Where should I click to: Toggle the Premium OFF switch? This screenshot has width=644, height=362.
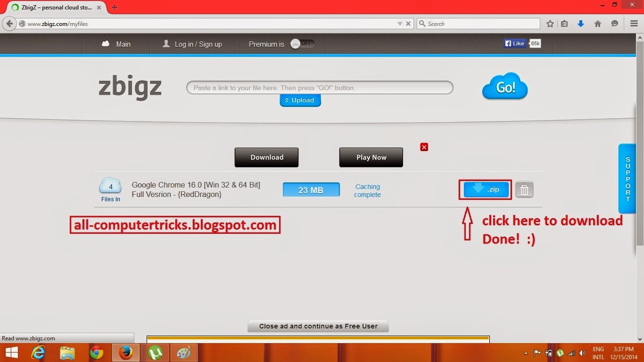(302, 44)
